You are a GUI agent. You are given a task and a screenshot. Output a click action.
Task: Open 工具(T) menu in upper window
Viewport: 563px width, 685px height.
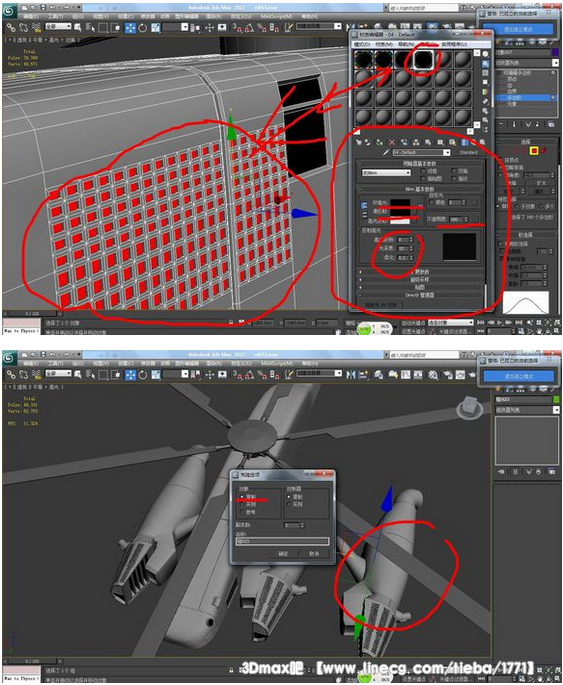[55, 17]
